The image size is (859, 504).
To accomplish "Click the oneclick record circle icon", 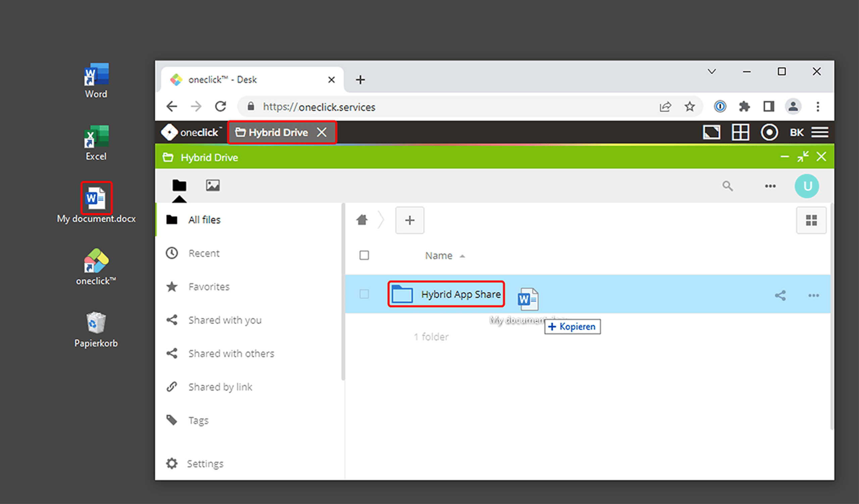I will coord(769,132).
